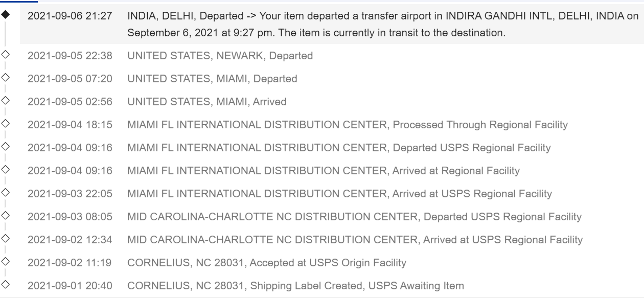Click the diamond marker for Shipping Label Created

pos(6,284)
